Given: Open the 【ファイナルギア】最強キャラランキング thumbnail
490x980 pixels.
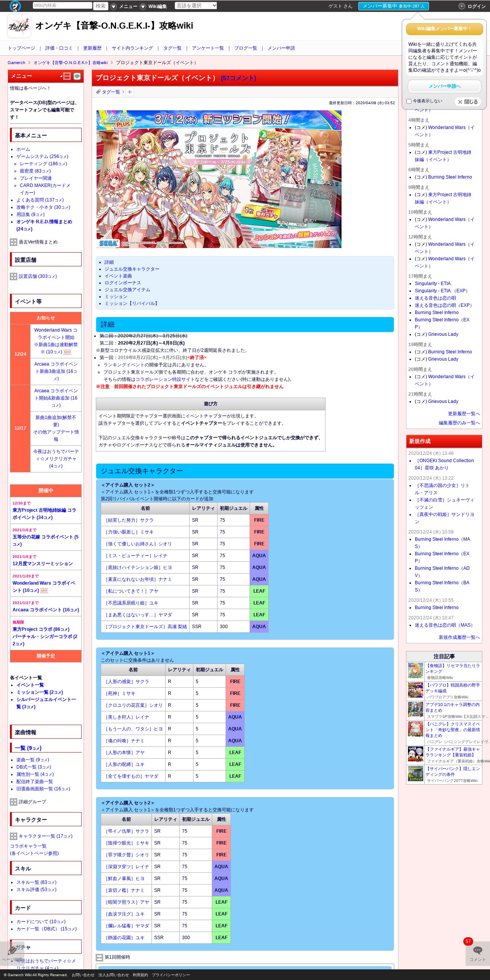Looking at the screenshot, I should coord(416,754).
